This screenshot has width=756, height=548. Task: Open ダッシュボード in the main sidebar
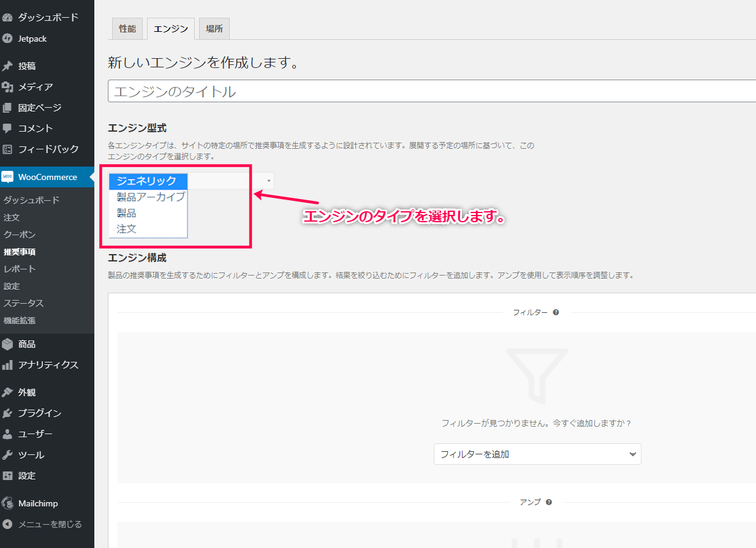48,18
